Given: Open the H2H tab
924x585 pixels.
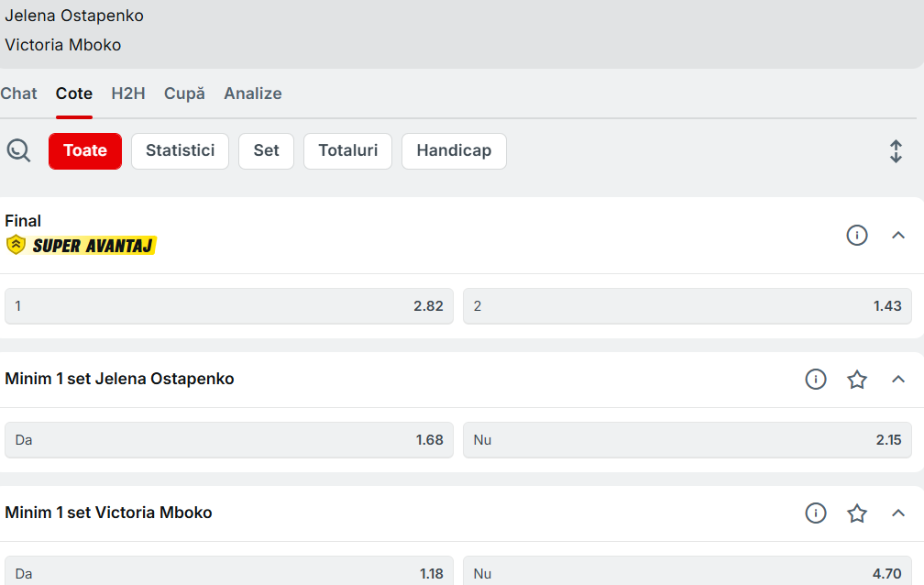Looking at the screenshot, I should (x=128, y=94).
